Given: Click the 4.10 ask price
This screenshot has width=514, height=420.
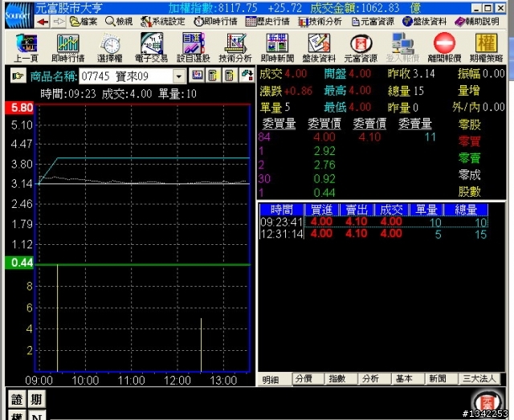Looking at the screenshot, I should point(369,137).
